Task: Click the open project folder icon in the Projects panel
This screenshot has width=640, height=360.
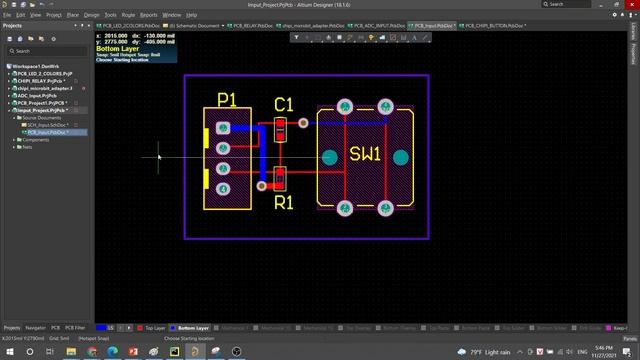Action: coord(31,39)
